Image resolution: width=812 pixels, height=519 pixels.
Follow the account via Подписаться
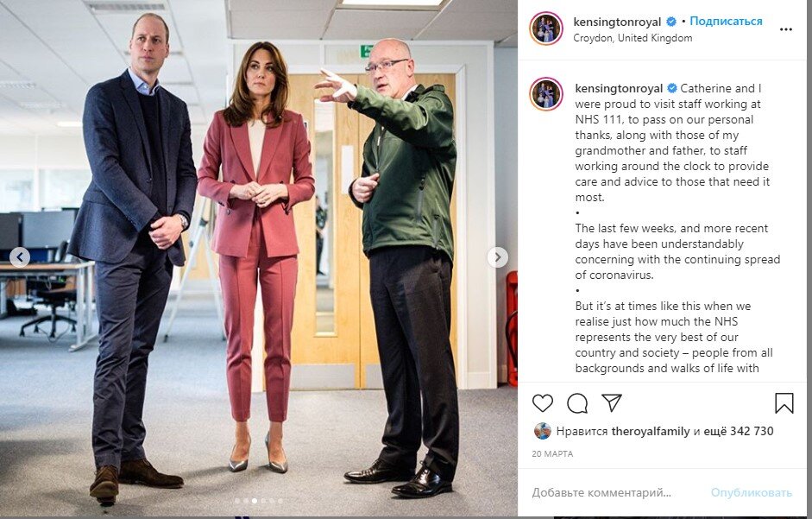coord(726,22)
